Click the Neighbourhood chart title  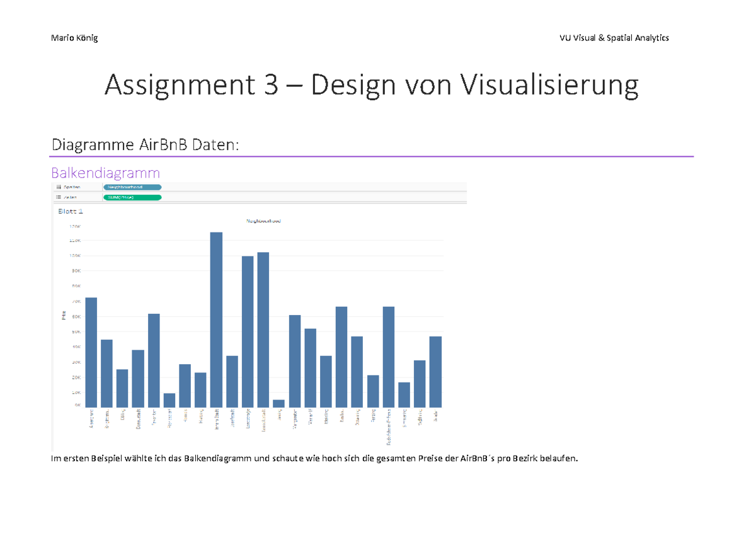click(x=263, y=221)
